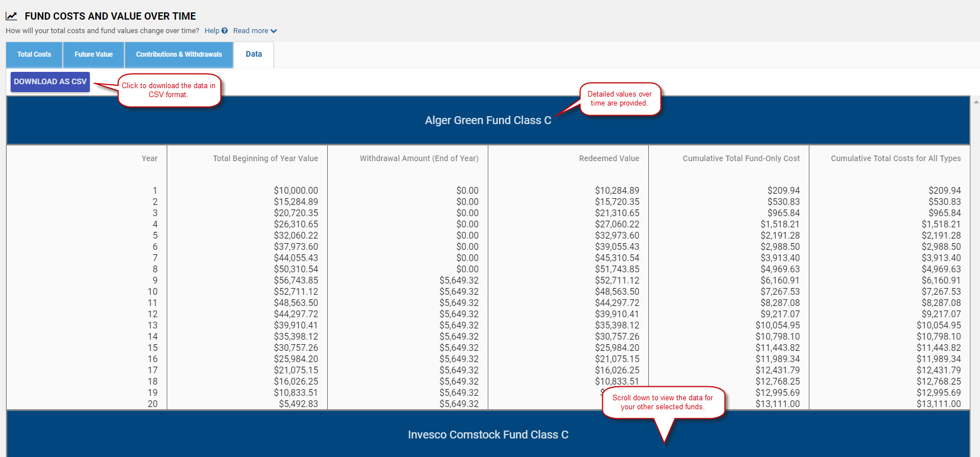
Task: Click Cumulative Total Costs for All Types header
Action: tap(895, 158)
